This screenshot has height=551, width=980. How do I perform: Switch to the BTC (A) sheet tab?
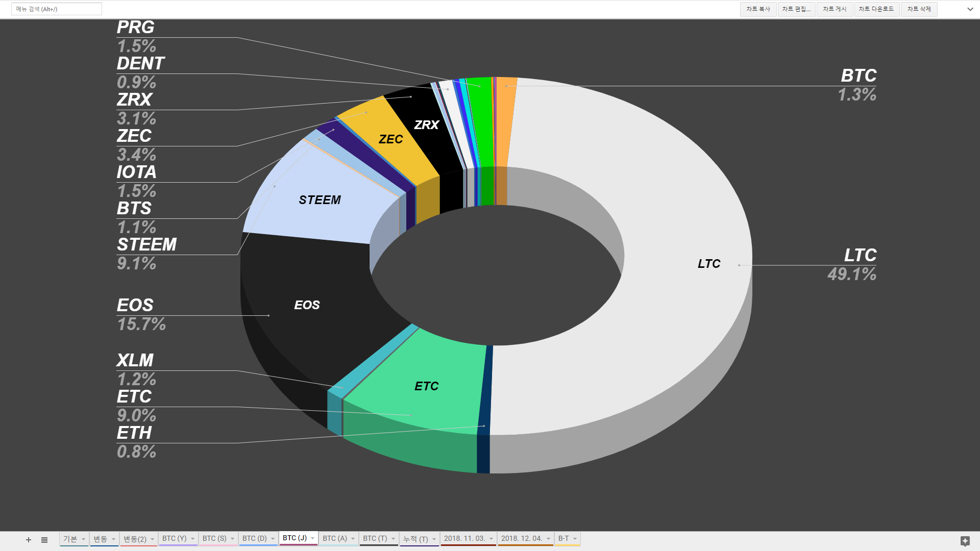pyautogui.click(x=334, y=538)
